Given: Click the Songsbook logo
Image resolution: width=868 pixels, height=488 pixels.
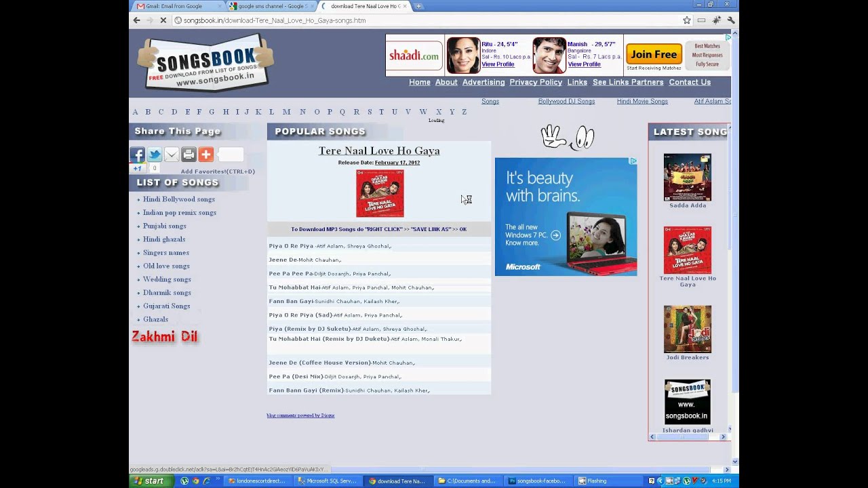Looking at the screenshot, I should tap(205, 64).
